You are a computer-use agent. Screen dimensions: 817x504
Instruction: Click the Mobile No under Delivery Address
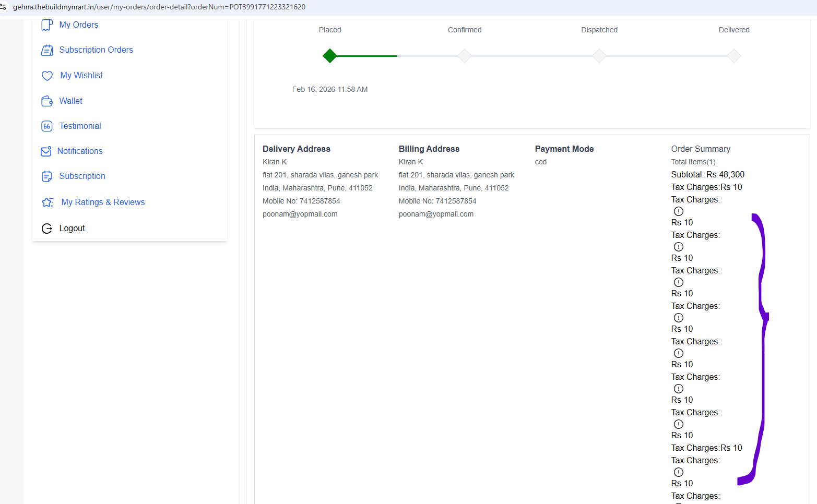pyautogui.click(x=301, y=201)
